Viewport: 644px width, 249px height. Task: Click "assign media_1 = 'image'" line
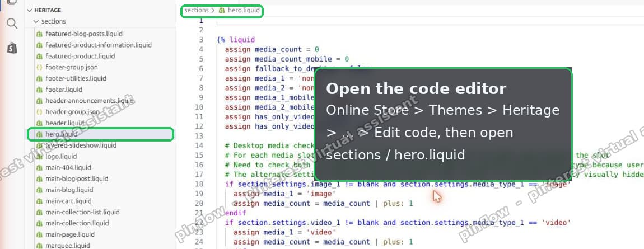[x=284, y=194]
